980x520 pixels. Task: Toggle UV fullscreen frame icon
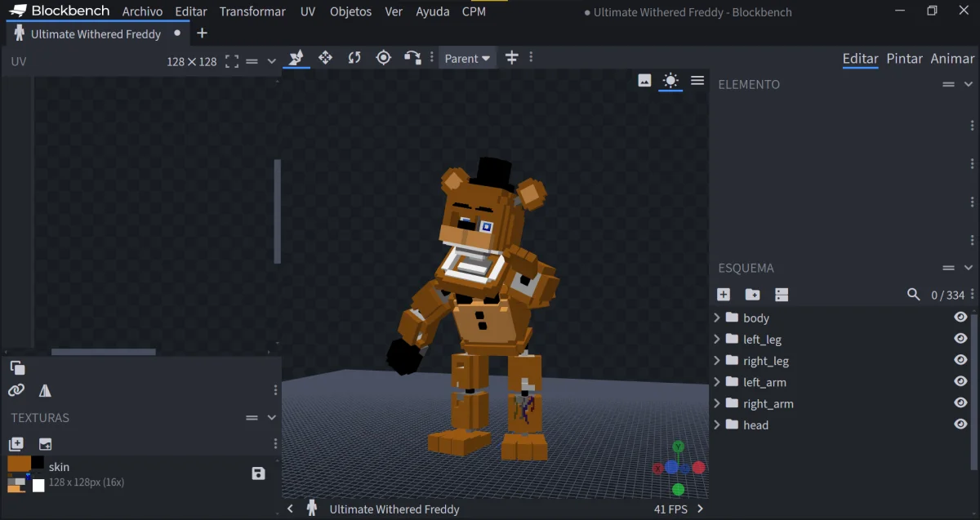pos(232,61)
